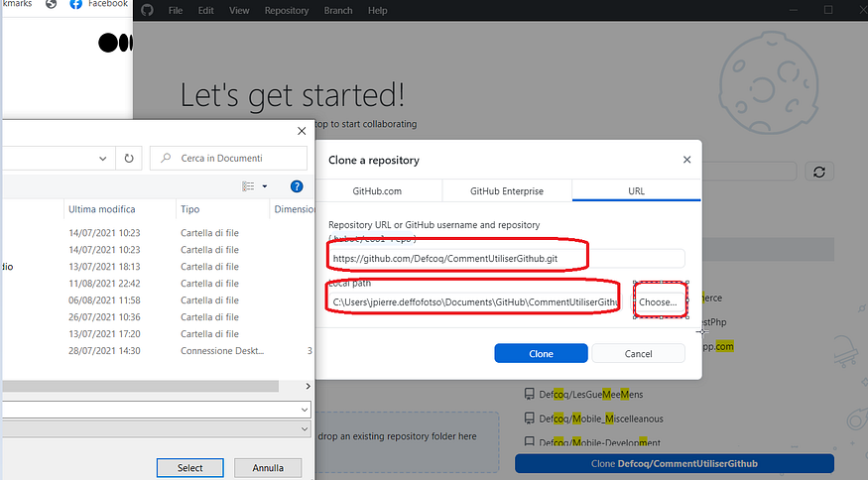Click the scroll right arrow in file list
The image size is (868, 480).
point(308,386)
